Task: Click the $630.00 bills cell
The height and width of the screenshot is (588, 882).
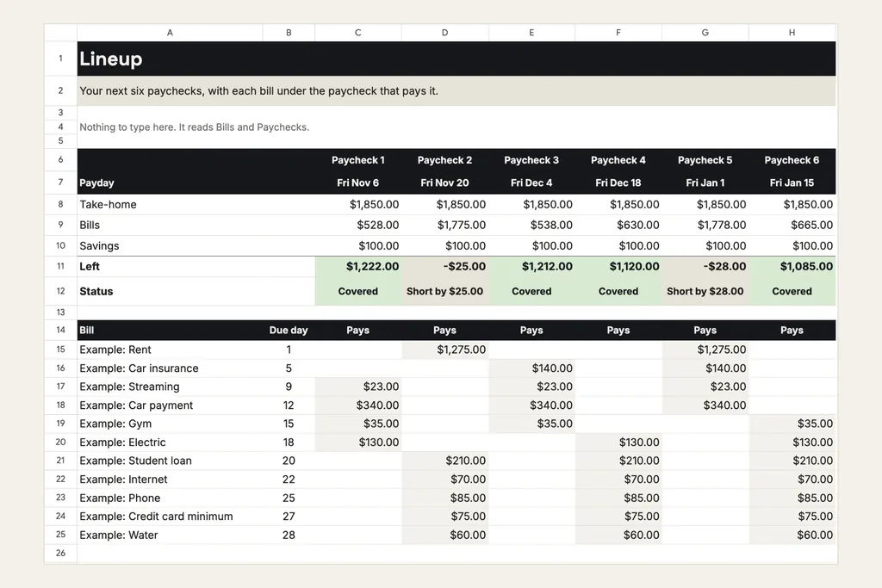Action: 618,226
